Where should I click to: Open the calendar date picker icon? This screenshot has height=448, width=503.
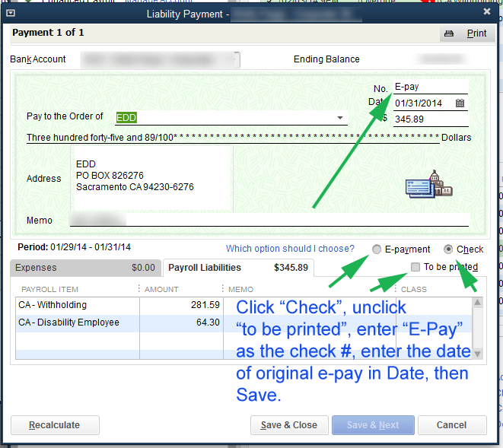(x=460, y=103)
